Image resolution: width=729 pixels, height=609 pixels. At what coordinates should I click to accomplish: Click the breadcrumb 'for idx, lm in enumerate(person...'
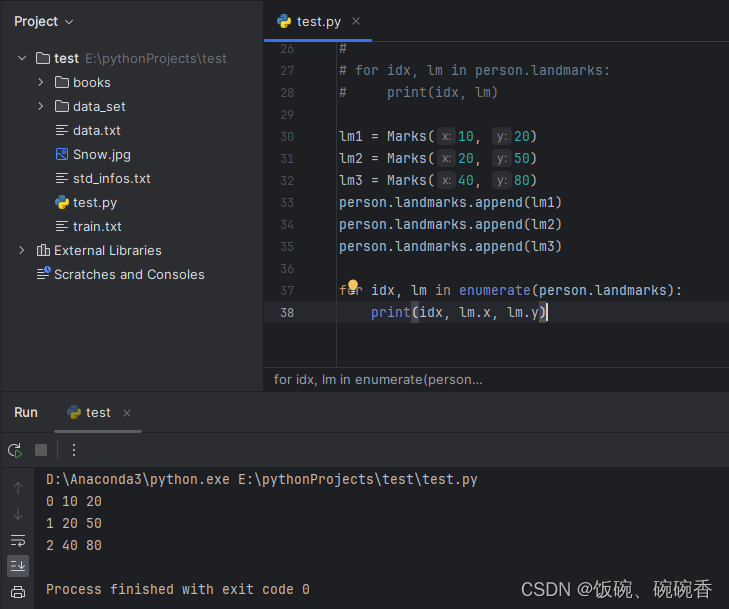coord(378,380)
